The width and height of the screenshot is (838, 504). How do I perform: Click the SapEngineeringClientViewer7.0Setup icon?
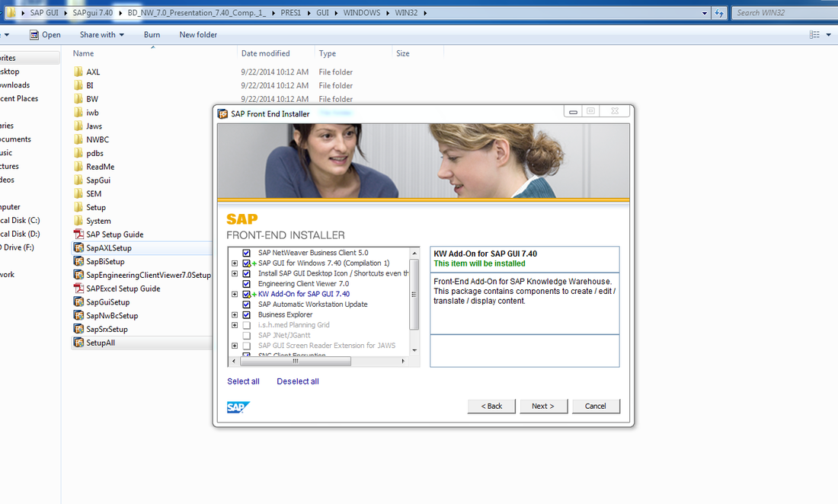(78, 275)
